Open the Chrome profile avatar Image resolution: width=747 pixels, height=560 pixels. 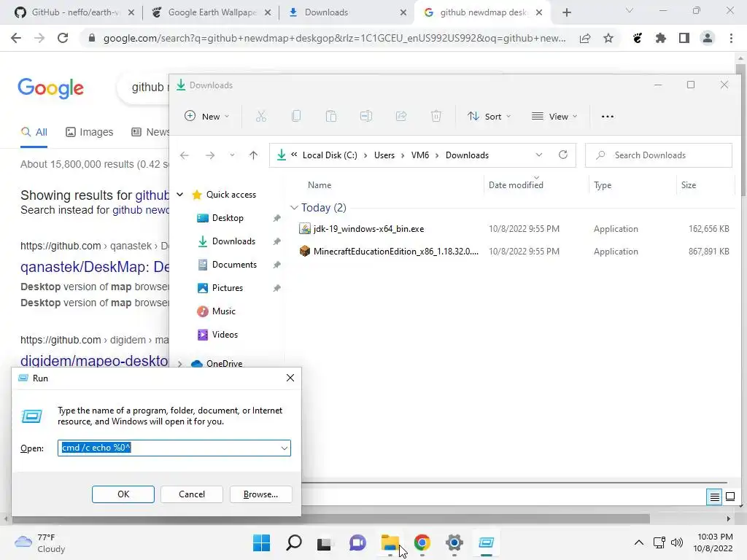click(x=708, y=38)
